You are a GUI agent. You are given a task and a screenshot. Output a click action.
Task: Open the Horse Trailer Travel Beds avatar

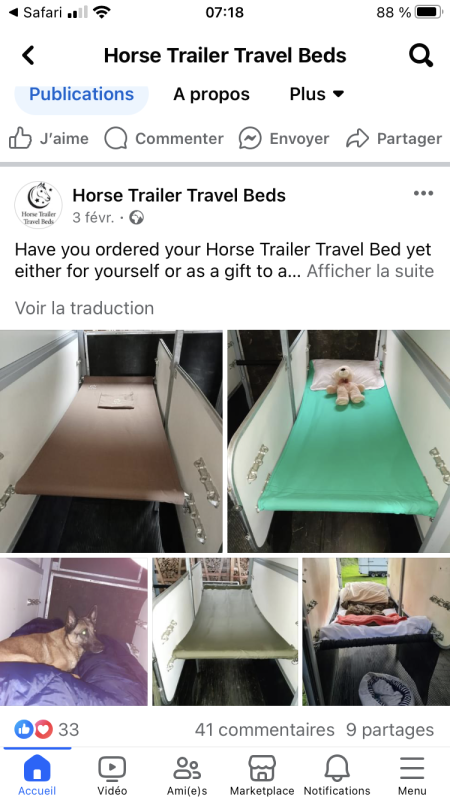(x=38, y=205)
